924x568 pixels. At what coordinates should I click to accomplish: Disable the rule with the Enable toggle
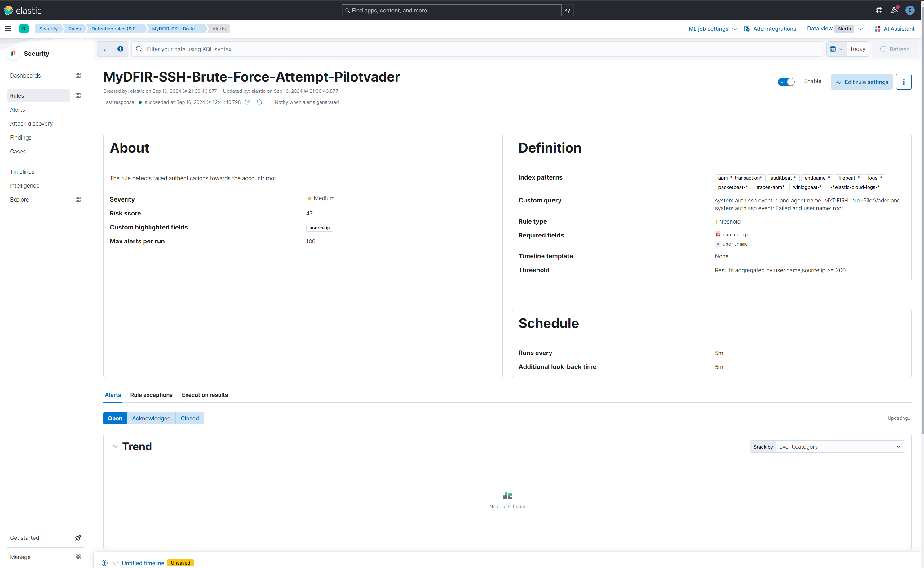(x=786, y=82)
